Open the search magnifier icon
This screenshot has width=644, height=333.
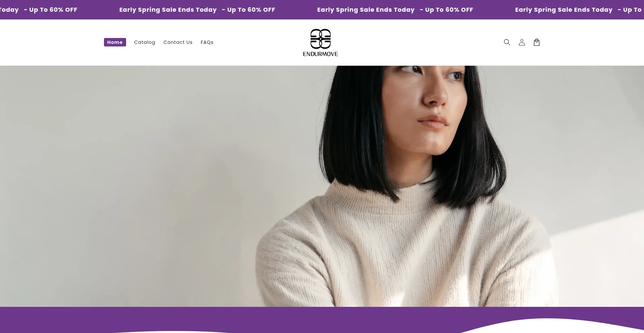[507, 42]
